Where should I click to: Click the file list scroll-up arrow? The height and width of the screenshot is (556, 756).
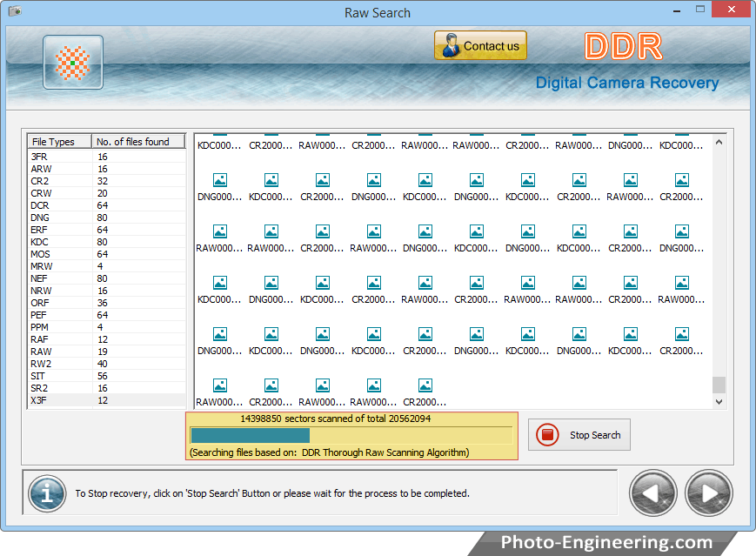(719, 142)
